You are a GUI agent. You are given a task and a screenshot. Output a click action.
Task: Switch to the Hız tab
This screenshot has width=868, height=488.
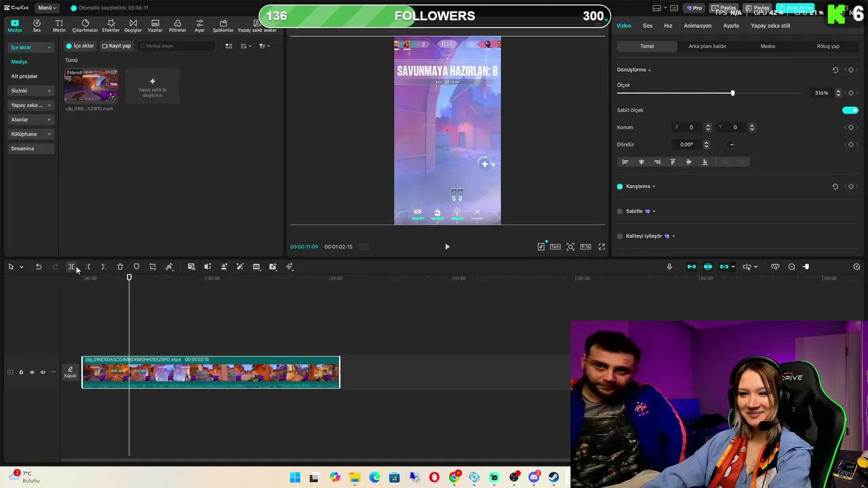coord(668,26)
